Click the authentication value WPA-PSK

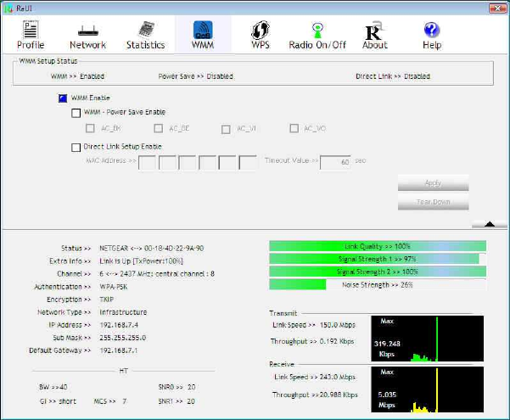click(x=114, y=287)
